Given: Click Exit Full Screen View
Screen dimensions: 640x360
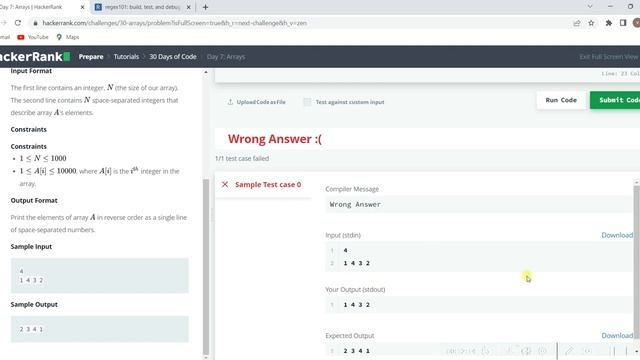Looking at the screenshot, I should (609, 57).
